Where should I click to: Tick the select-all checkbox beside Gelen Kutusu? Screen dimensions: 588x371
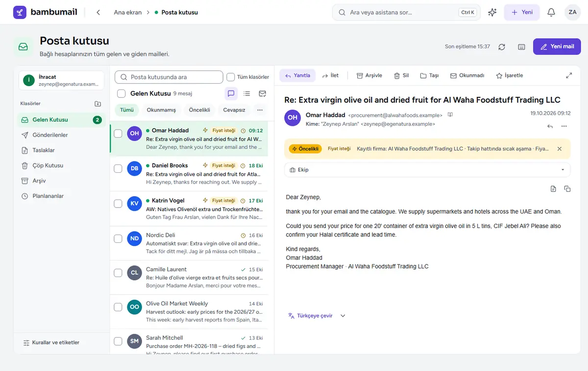pos(122,93)
